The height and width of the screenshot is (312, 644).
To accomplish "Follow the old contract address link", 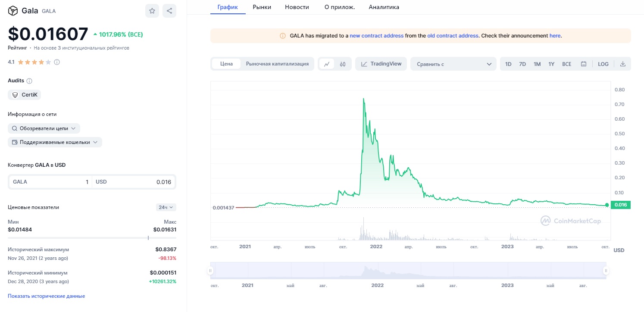I will click(x=453, y=36).
